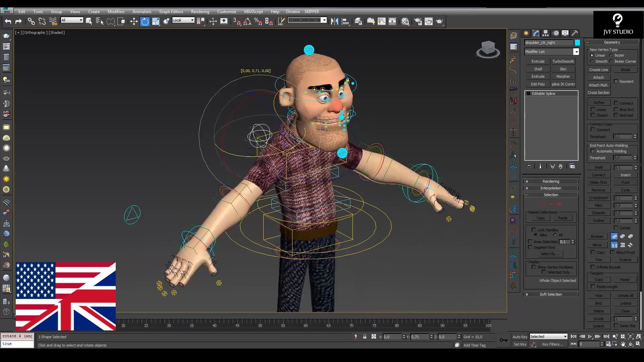644x362 pixels.
Task: Click the Animation menu item
Action: [x=142, y=11]
